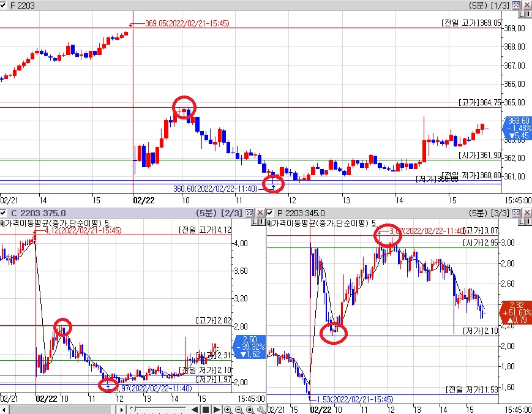Click the 4.12 high annotation in C 2203 chart
Screen dimensions: 532x414
(83, 231)
